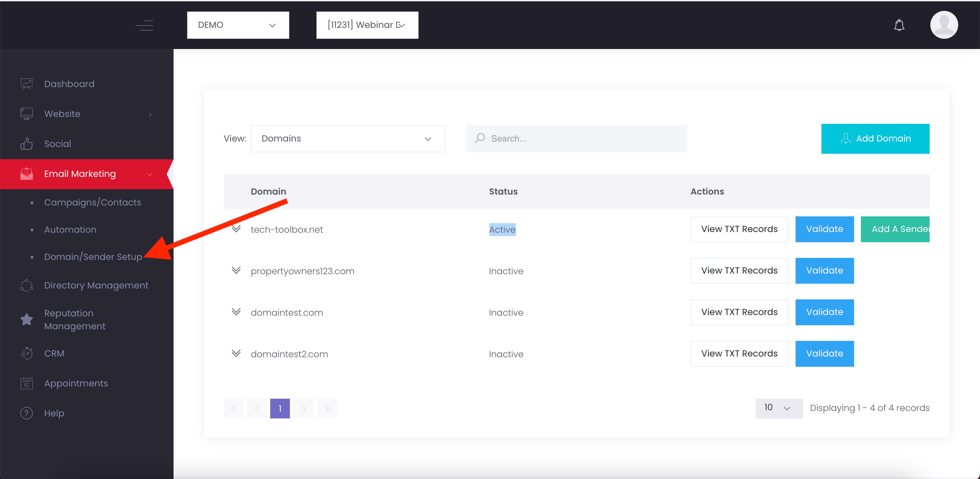The image size is (980, 479).
Task: Expand the propertyowners123.com row
Action: pos(236,270)
